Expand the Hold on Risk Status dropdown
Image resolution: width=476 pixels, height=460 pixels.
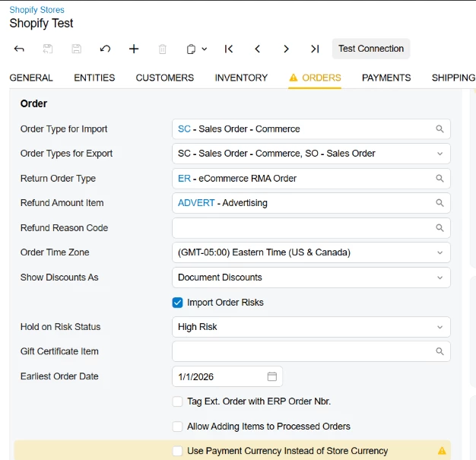[x=440, y=327]
